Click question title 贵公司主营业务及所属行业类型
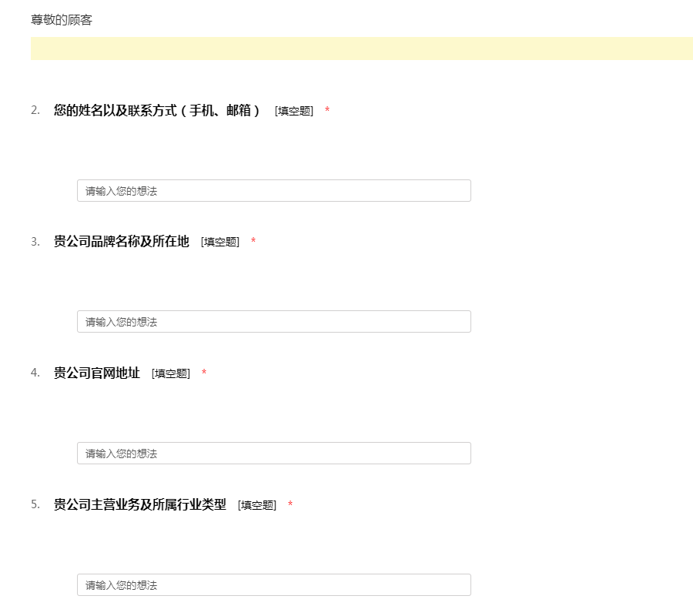The height and width of the screenshot is (616, 693). coord(139,505)
